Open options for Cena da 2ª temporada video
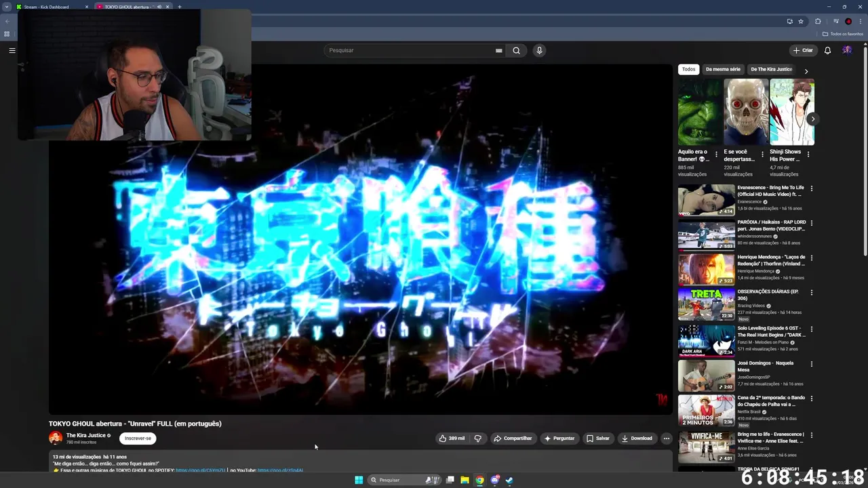868x488 pixels. click(811, 399)
